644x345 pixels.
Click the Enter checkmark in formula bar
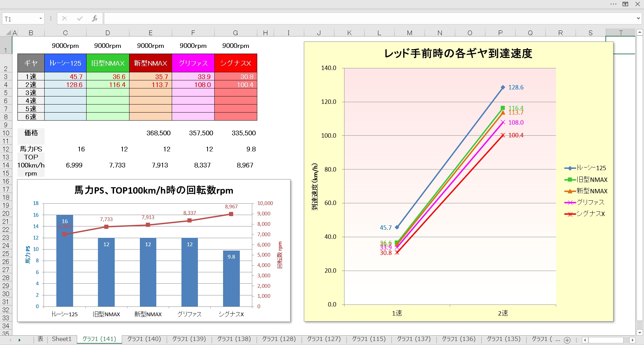pos(80,18)
